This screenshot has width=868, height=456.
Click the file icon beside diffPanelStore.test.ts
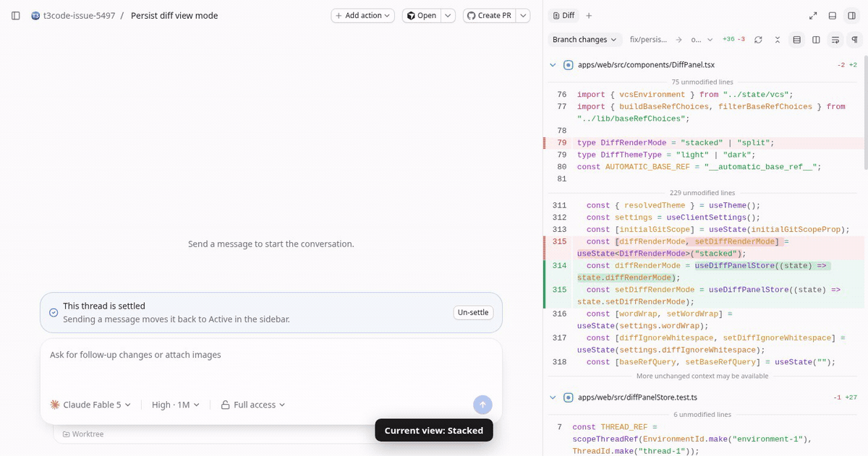(x=569, y=397)
